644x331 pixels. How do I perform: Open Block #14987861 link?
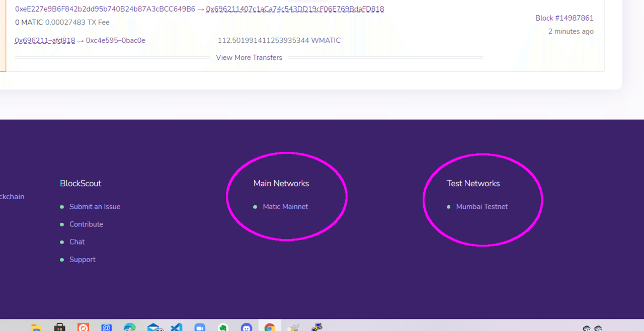click(565, 18)
